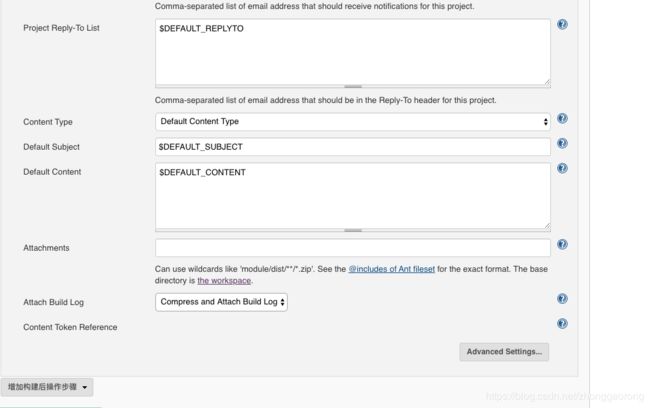Open the 增加构建后操作步骤 dropdown button
Viewport: 650px width, 408px height.
[47, 387]
